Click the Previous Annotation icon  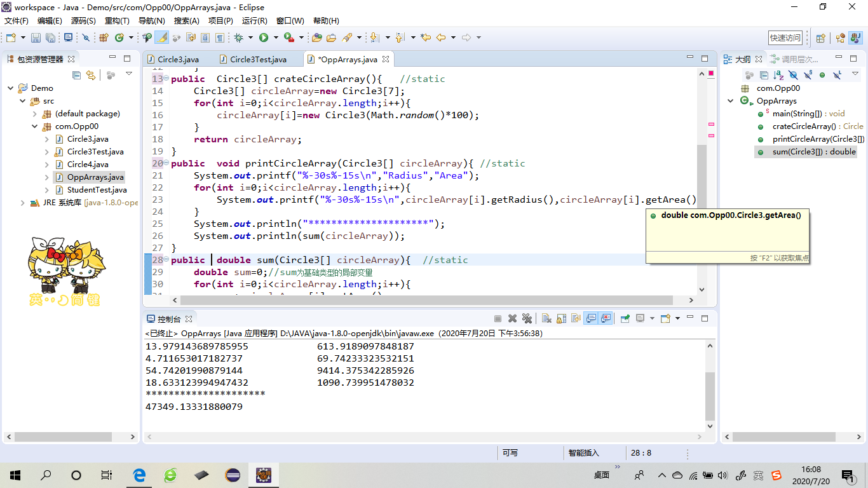click(400, 37)
